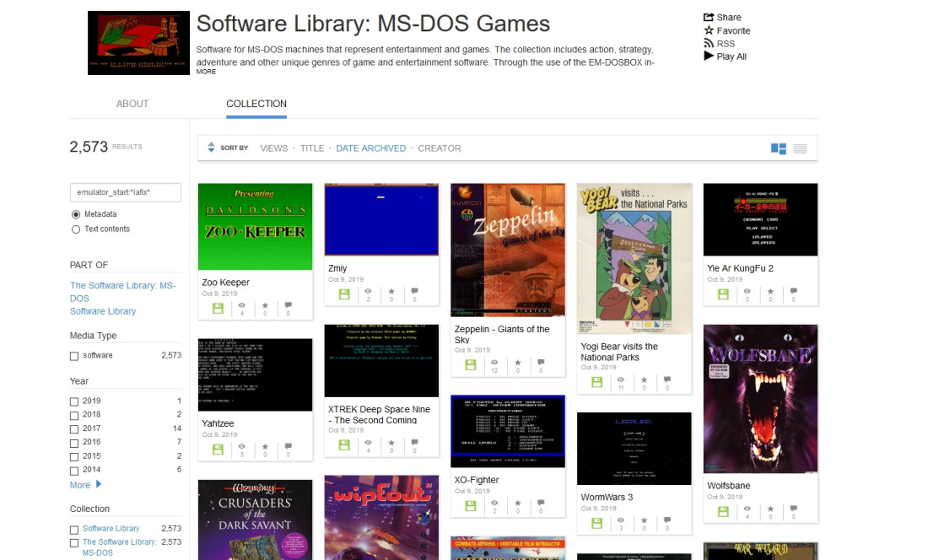
Task: Open Yie Ar KungFu 2 title link
Action: (x=740, y=268)
